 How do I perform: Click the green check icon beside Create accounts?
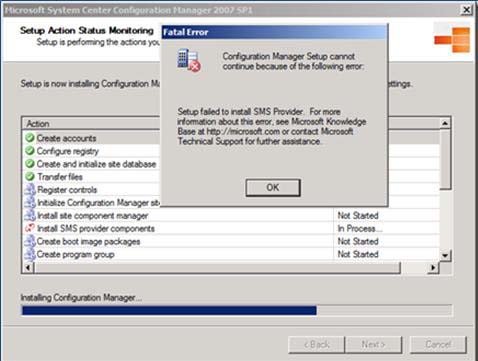(x=30, y=138)
